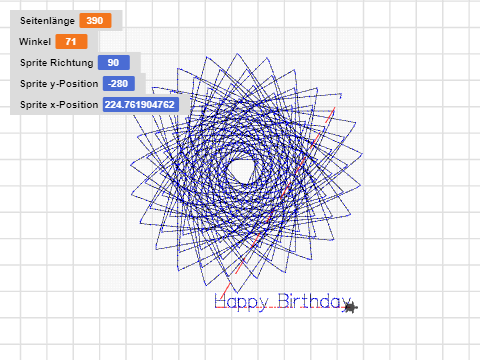The image size is (480, 360).
Task: Select the Sprite x-Position value 224.761904762
Action: 140,105
